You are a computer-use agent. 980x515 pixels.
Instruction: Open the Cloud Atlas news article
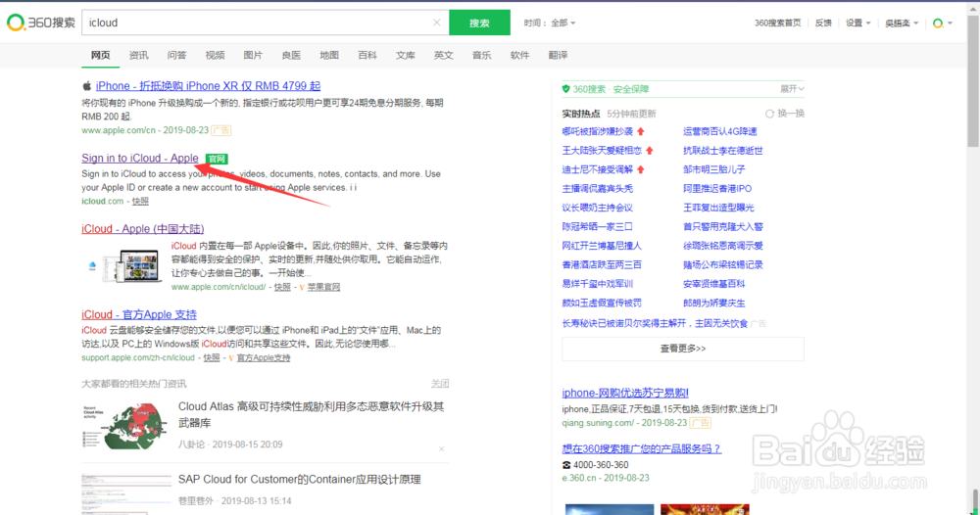(312, 414)
